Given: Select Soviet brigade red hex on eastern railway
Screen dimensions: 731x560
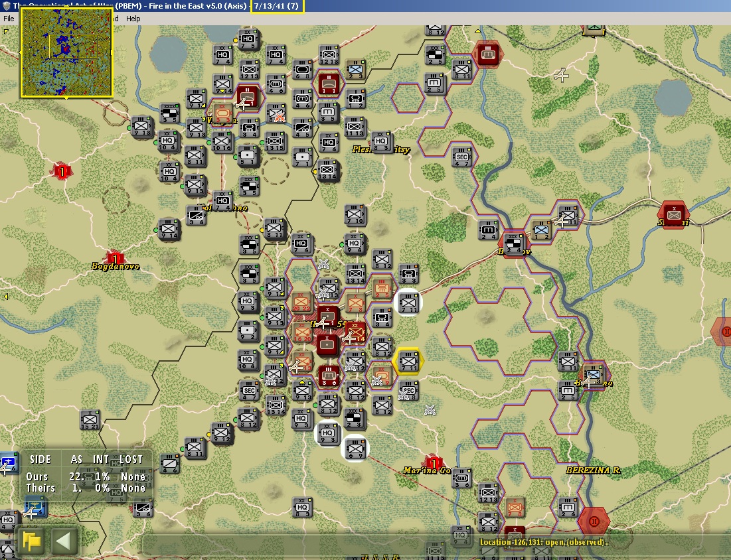Looking at the screenshot, I should pyautogui.click(x=673, y=215).
